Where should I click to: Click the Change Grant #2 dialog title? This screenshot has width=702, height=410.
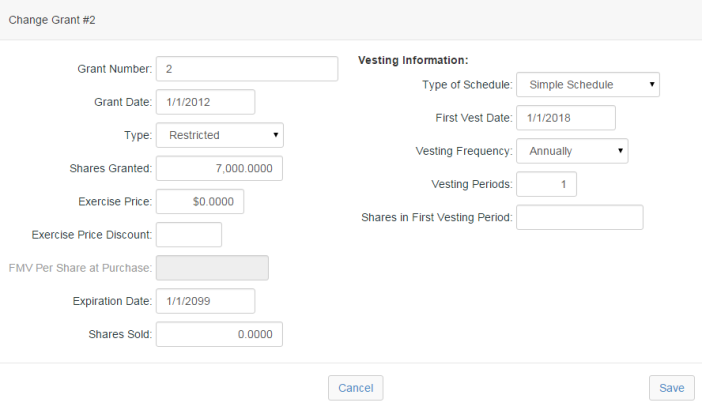point(52,20)
